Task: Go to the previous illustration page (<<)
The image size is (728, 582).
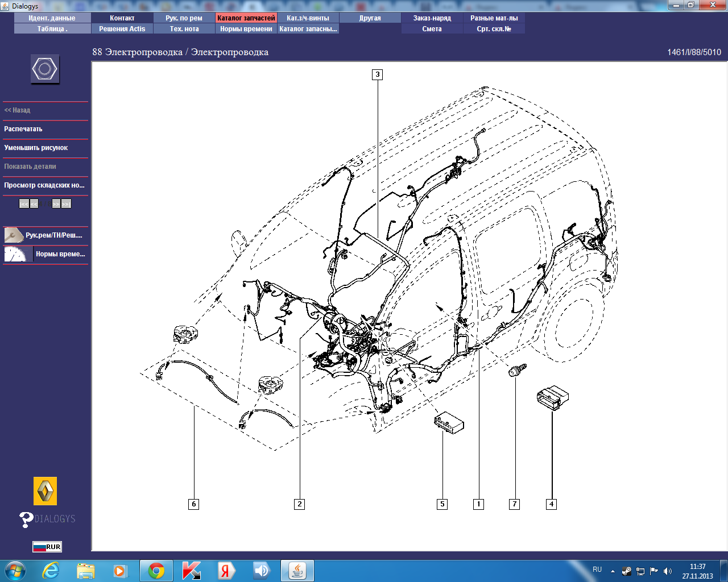Action: point(34,203)
